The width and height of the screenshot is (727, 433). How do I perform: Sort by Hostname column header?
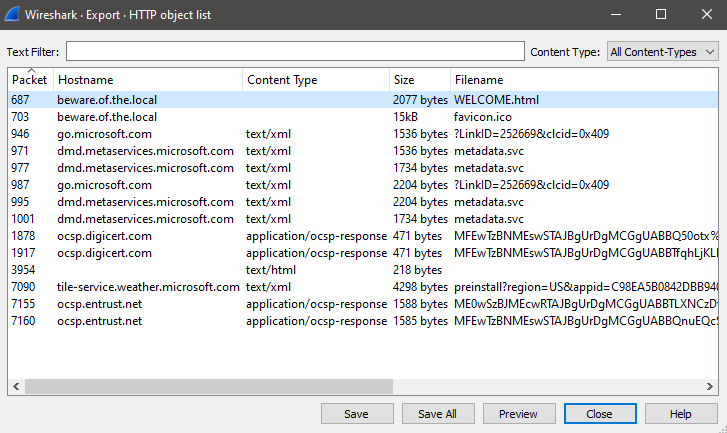coord(148,80)
